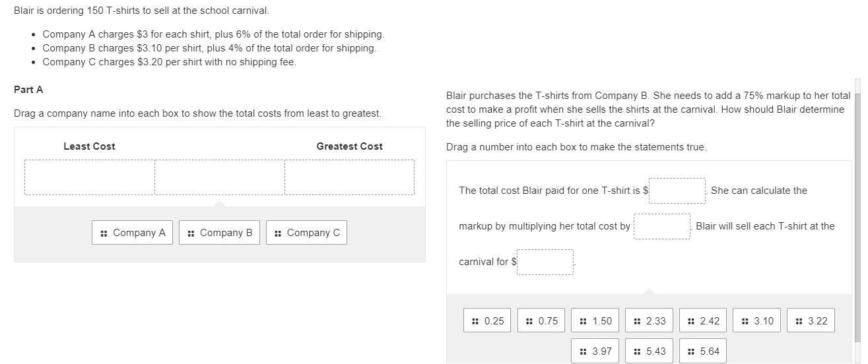Click the markup multiplier blank box
The height and width of the screenshot is (364, 868).
pos(662,226)
